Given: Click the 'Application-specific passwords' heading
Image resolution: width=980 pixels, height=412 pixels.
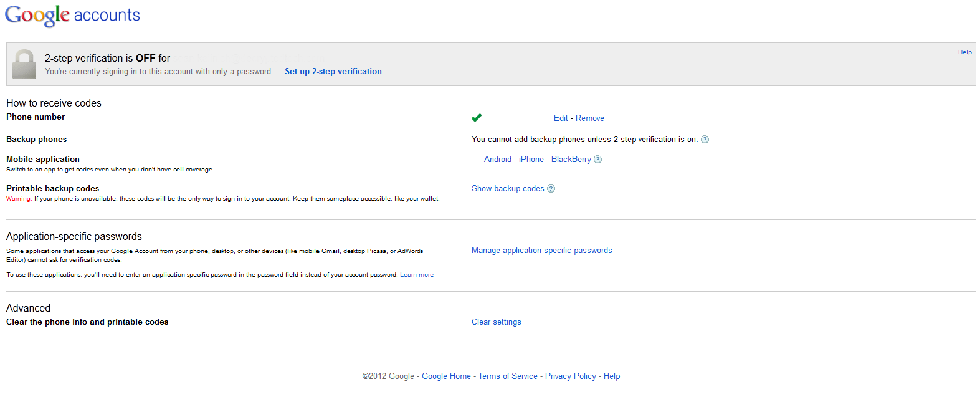Looking at the screenshot, I should [74, 237].
